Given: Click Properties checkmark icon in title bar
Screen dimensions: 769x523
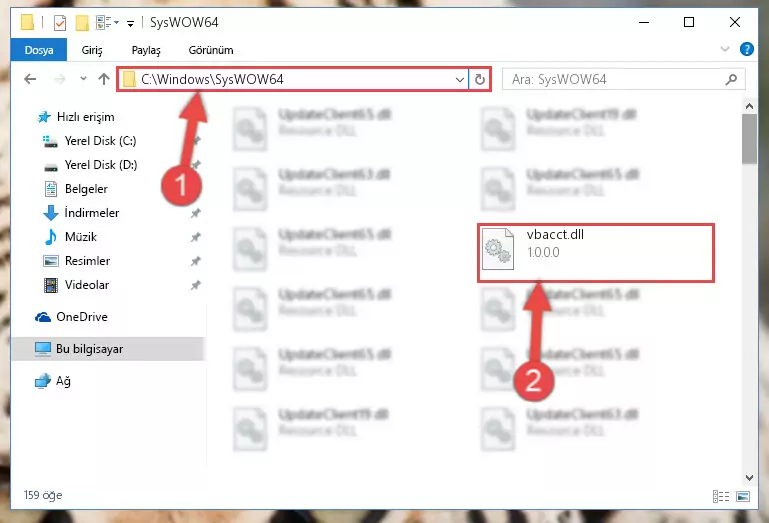Looking at the screenshot, I should coord(60,23).
